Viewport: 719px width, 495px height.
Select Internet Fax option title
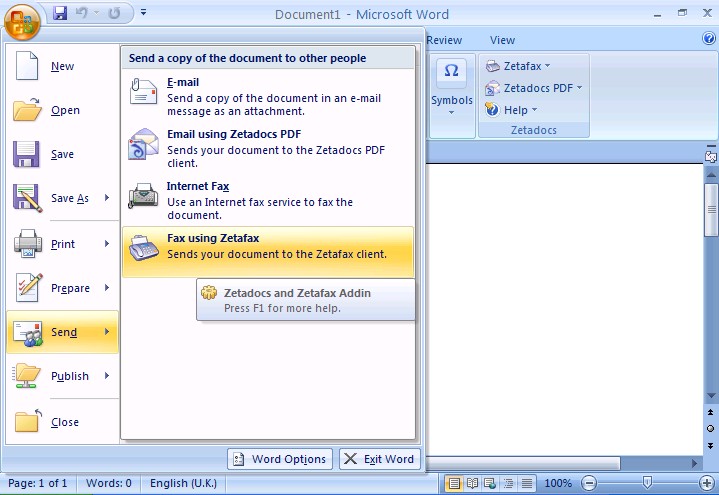click(198, 186)
